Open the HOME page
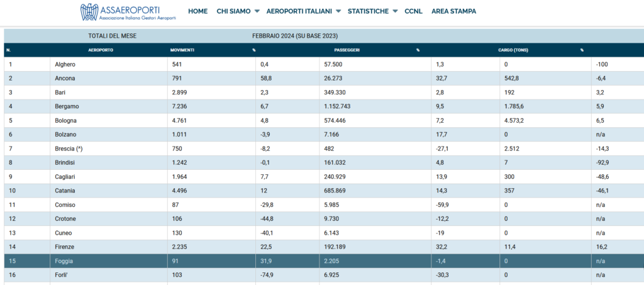Viewport: 644px width, 285px height. coord(198,11)
